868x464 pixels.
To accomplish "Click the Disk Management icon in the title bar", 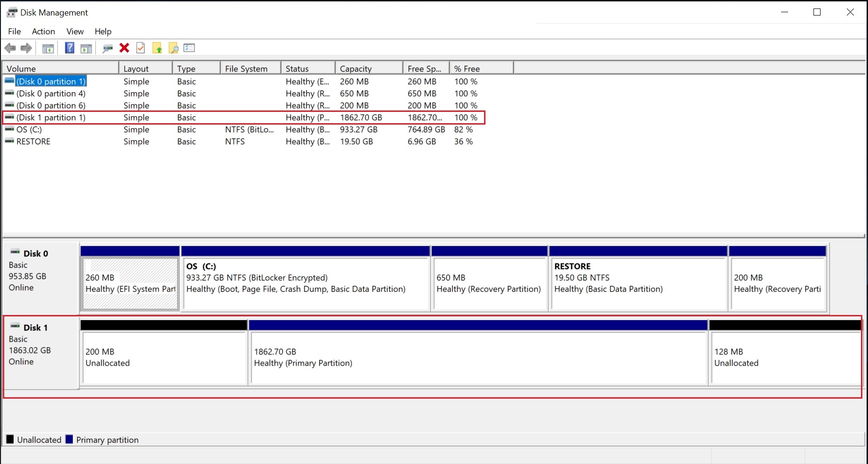I will click(x=12, y=12).
